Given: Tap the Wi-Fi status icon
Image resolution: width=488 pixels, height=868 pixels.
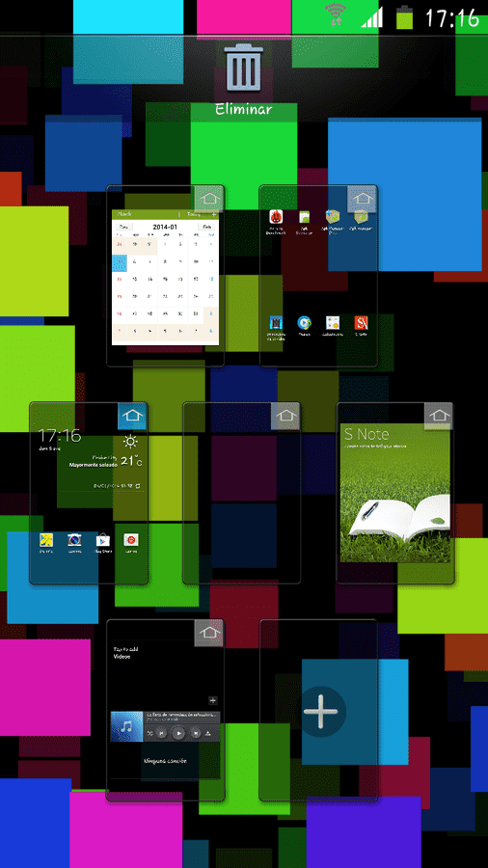Looking at the screenshot, I should pos(336,15).
